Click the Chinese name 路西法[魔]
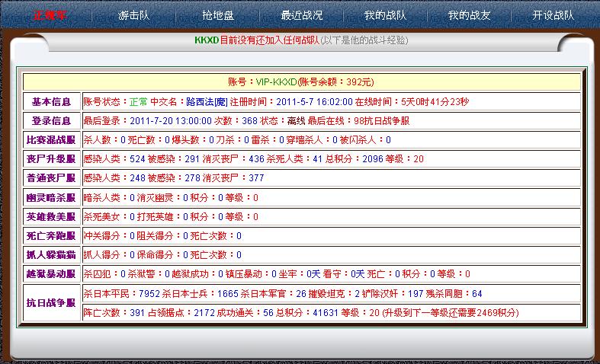This screenshot has width=600, height=364. tap(207, 102)
